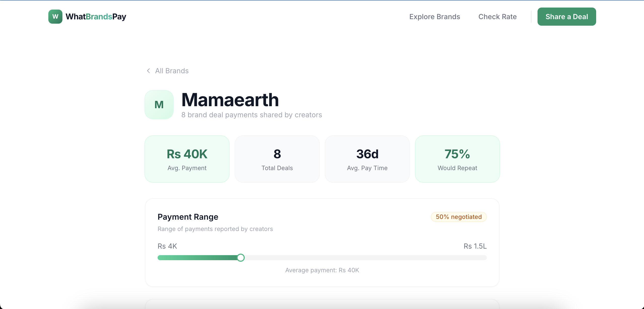Open the Rs 40K Avg. Payment card
Screen dimensions: 644x309
(187, 159)
